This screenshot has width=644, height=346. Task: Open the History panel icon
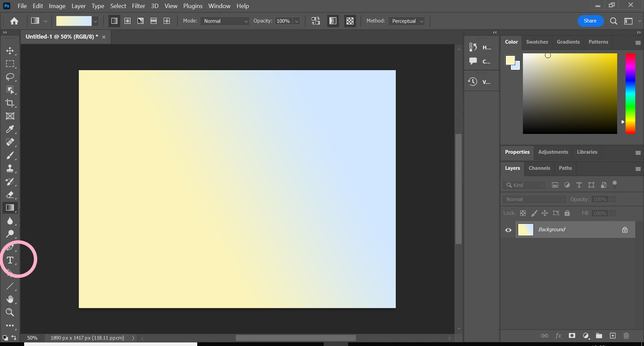473,47
